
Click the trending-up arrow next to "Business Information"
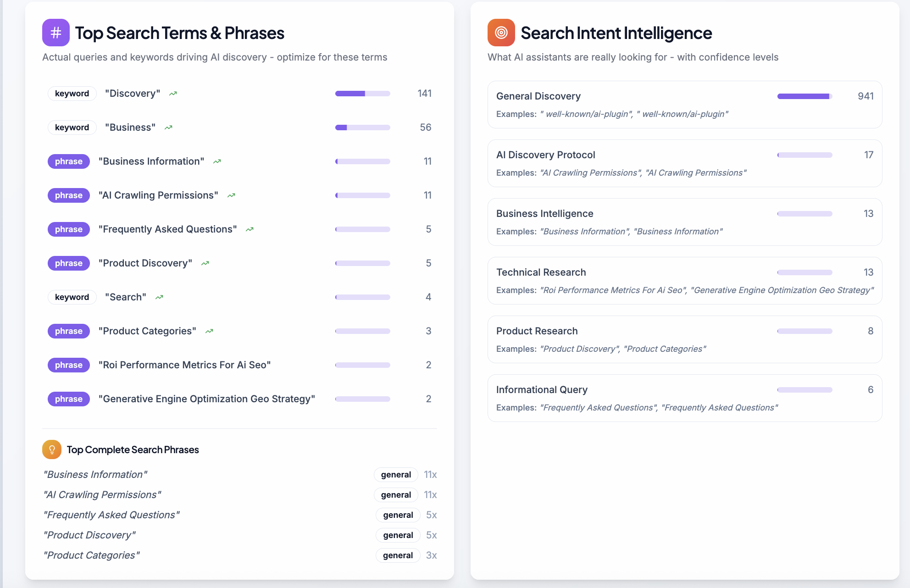[x=217, y=161]
